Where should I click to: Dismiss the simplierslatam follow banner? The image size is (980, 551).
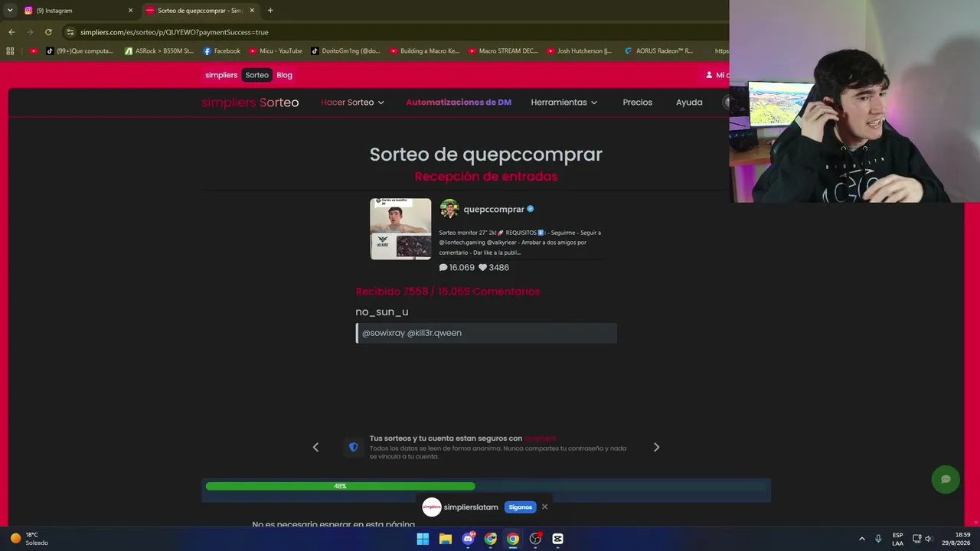(x=544, y=507)
